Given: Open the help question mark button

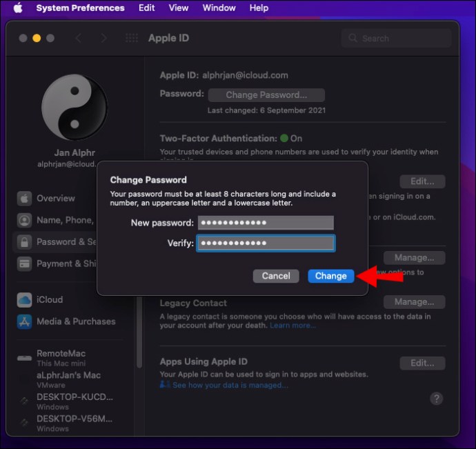Looking at the screenshot, I should click(x=436, y=399).
